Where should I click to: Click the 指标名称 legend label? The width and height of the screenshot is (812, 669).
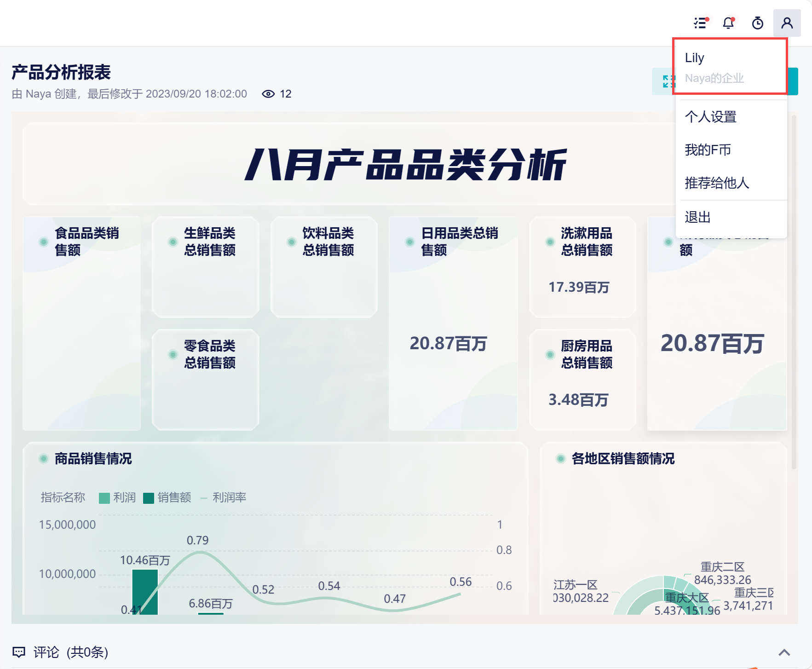(x=63, y=498)
